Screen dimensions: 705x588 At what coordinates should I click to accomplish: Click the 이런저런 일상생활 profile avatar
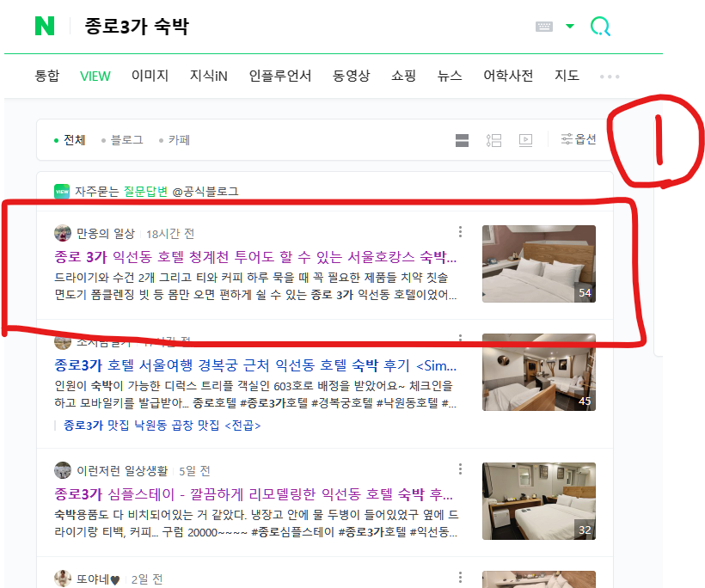pos(63,470)
